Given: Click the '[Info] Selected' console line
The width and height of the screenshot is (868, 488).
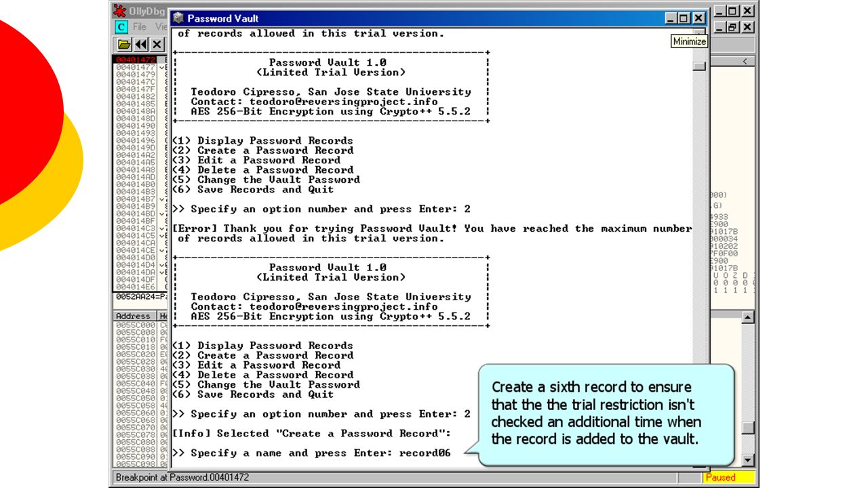Looking at the screenshot, I should pos(312,434).
